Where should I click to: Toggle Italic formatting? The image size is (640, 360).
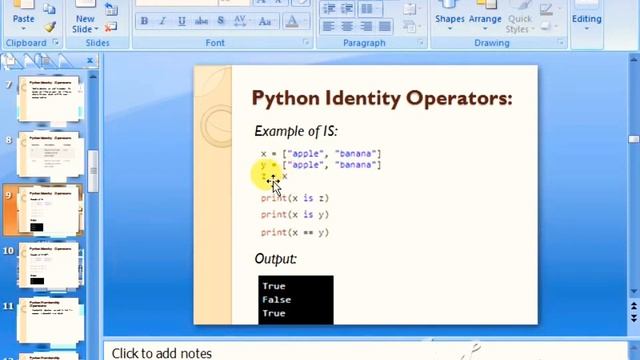click(162, 21)
